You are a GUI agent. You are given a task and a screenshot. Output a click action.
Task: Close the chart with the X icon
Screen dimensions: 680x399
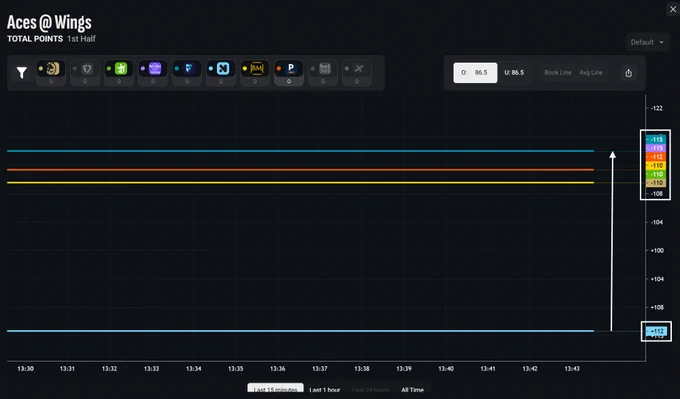(673, 9)
